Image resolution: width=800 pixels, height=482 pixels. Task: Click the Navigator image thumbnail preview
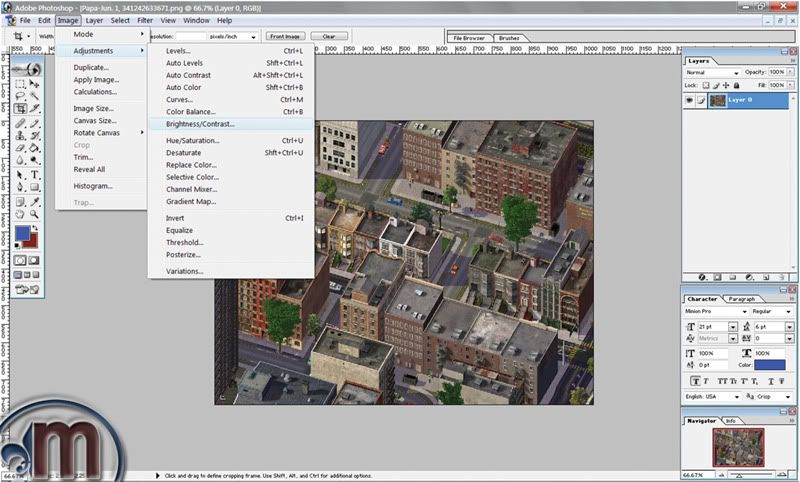coord(740,445)
